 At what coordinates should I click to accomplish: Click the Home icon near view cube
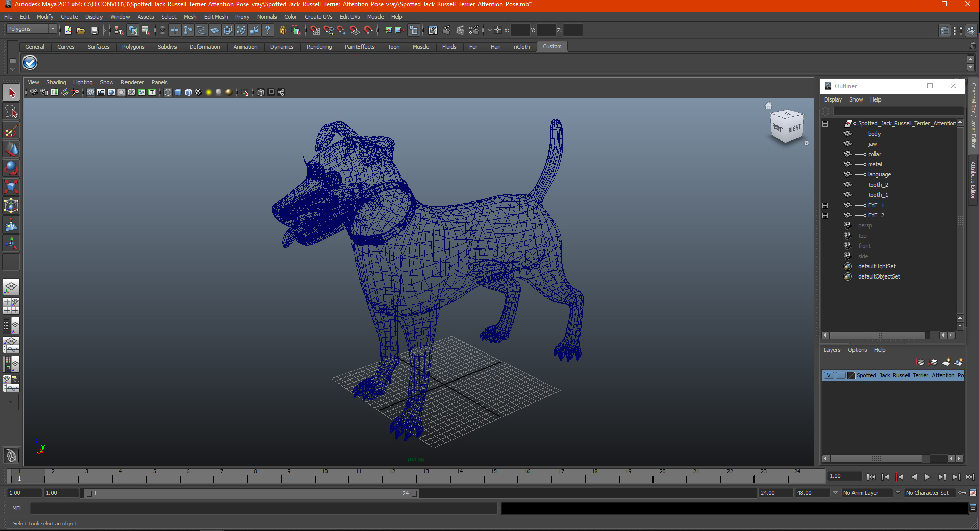tap(768, 106)
